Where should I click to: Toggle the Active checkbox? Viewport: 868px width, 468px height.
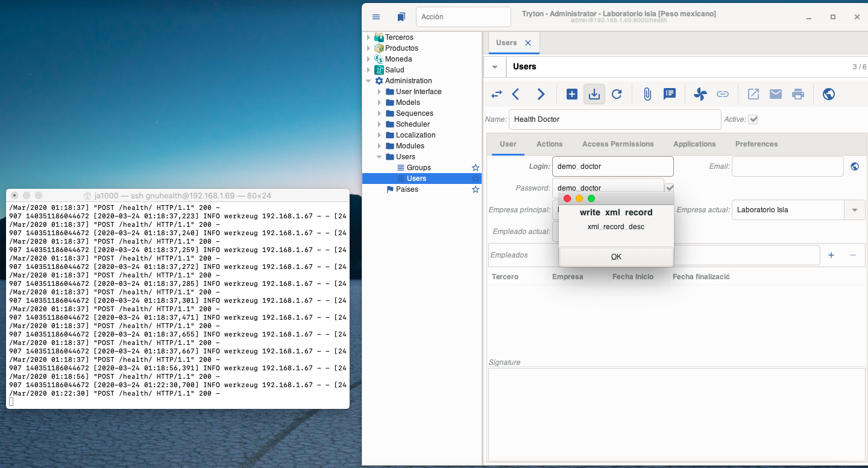coord(753,119)
